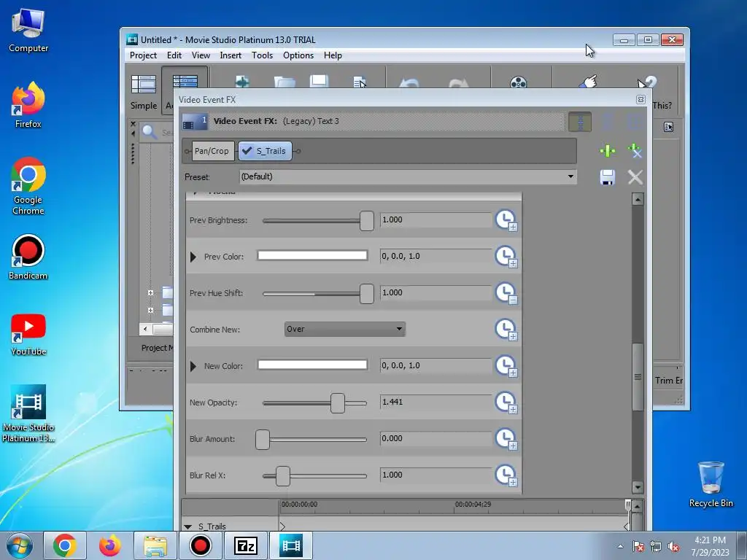This screenshot has width=747, height=560.
Task: Collapse the S_Trails timeline track
Action: 187,526
